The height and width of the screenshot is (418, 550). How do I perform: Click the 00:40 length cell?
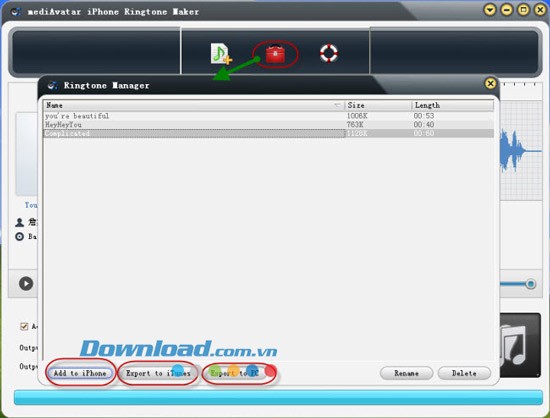coord(424,124)
